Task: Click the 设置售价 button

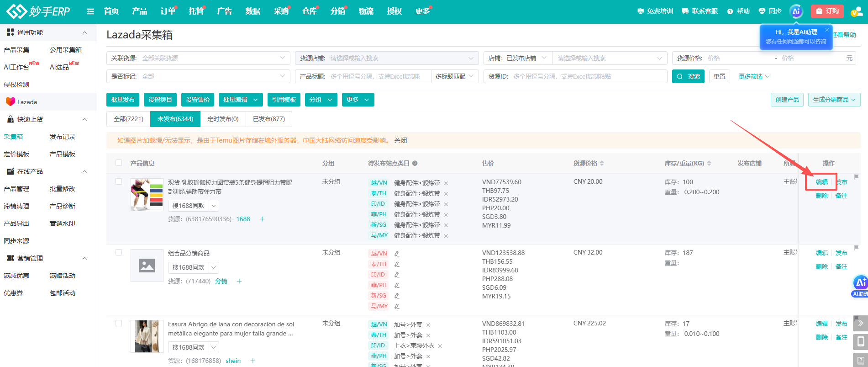Action: pyautogui.click(x=198, y=100)
